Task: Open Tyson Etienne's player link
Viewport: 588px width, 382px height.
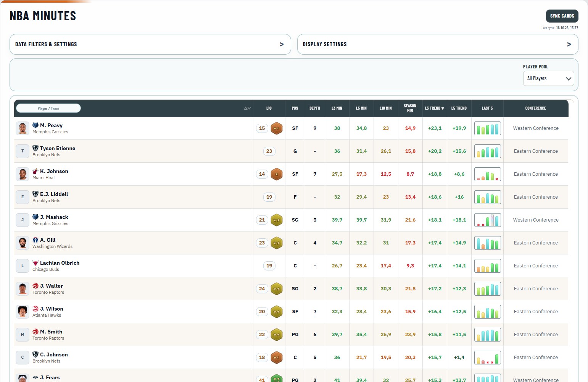Action: tap(58, 148)
